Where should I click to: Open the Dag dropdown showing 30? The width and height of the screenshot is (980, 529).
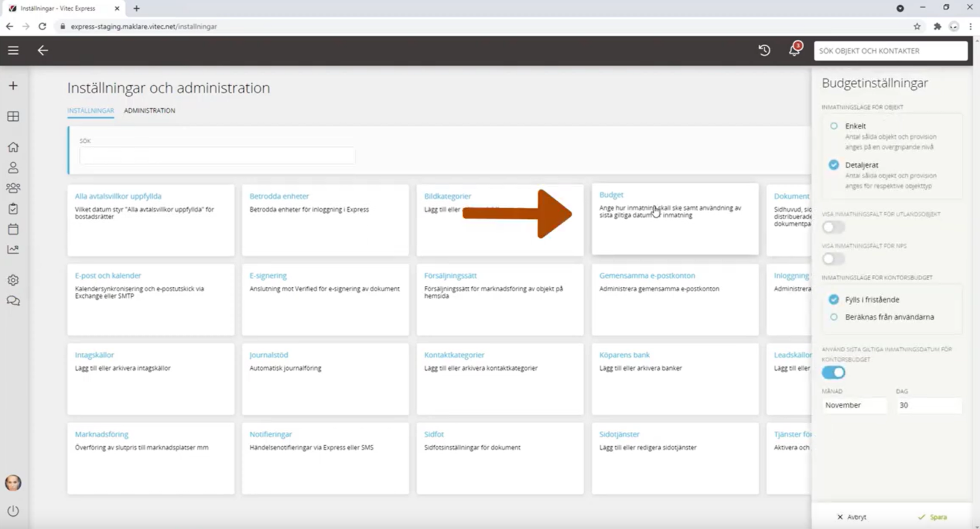point(928,405)
